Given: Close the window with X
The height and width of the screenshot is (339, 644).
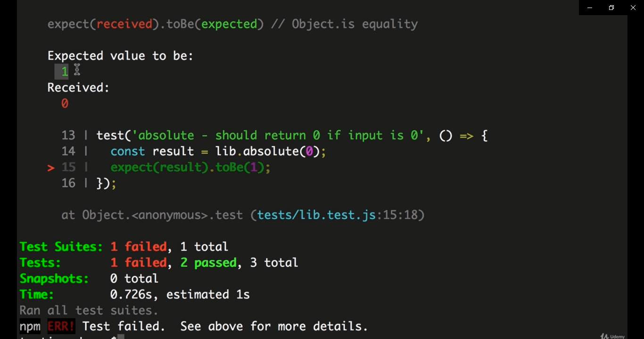Looking at the screenshot, I should 633,8.
